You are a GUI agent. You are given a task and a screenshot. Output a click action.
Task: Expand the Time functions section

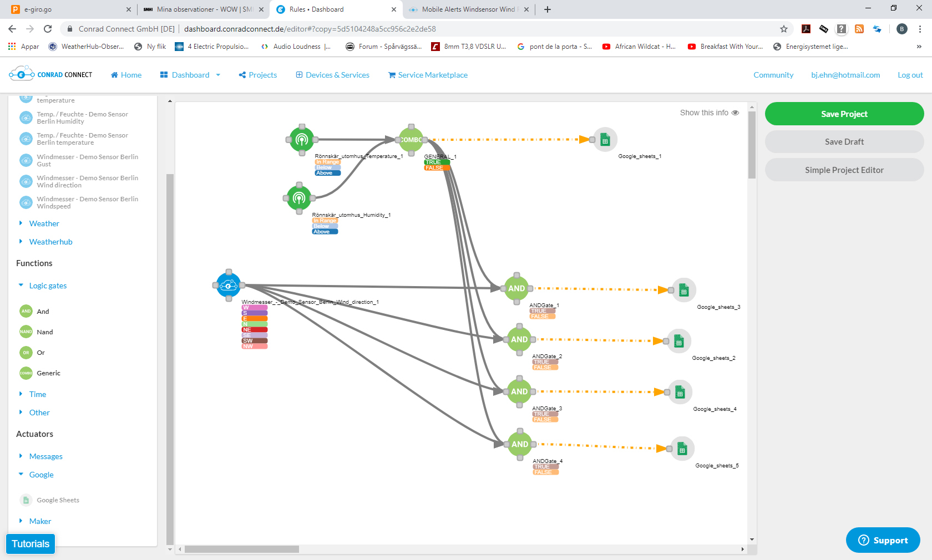pyautogui.click(x=37, y=394)
